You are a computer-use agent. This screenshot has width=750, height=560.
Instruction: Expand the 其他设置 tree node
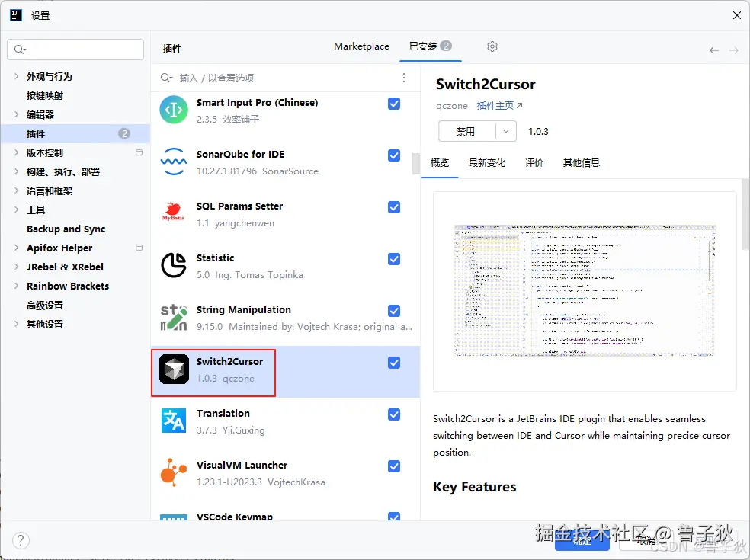tap(16, 324)
